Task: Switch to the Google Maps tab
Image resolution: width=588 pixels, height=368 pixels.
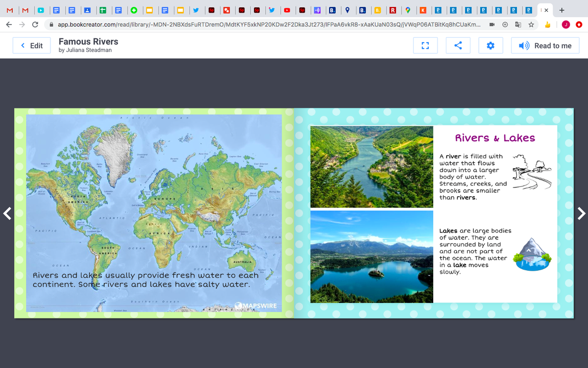Action: (x=407, y=10)
